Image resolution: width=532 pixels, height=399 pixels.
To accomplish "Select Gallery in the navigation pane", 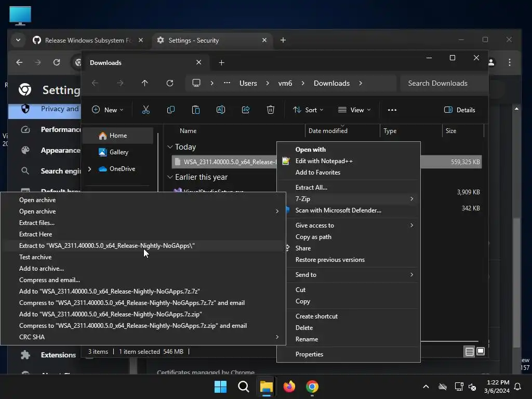I will pos(118,152).
